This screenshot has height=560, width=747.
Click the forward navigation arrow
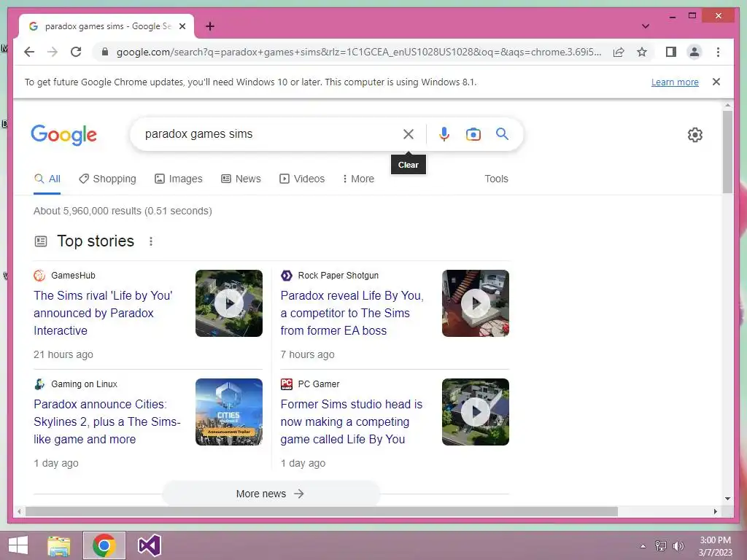(x=53, y=52)
